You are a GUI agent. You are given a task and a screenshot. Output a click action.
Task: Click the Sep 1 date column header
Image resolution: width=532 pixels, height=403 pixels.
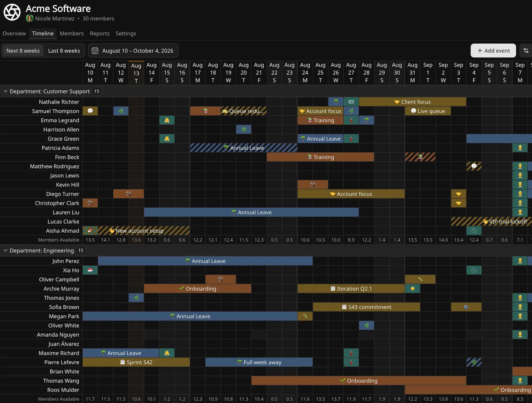pos(428,73)
